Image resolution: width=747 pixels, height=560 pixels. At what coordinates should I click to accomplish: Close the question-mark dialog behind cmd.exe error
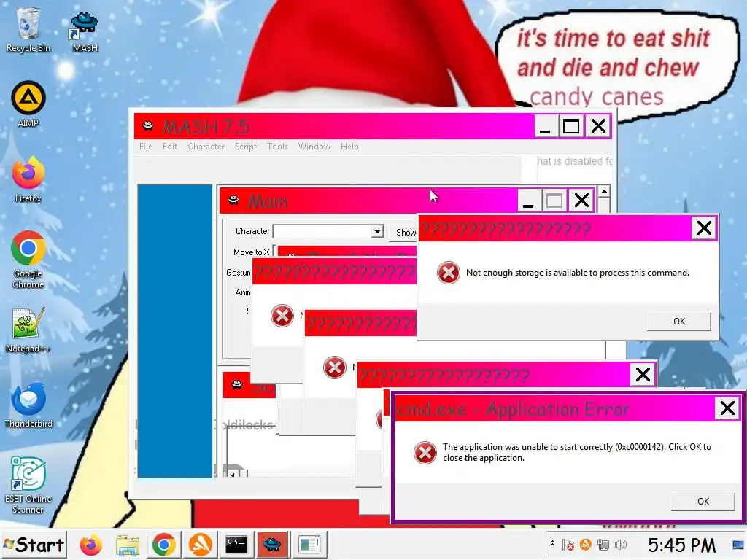(643, 375)
